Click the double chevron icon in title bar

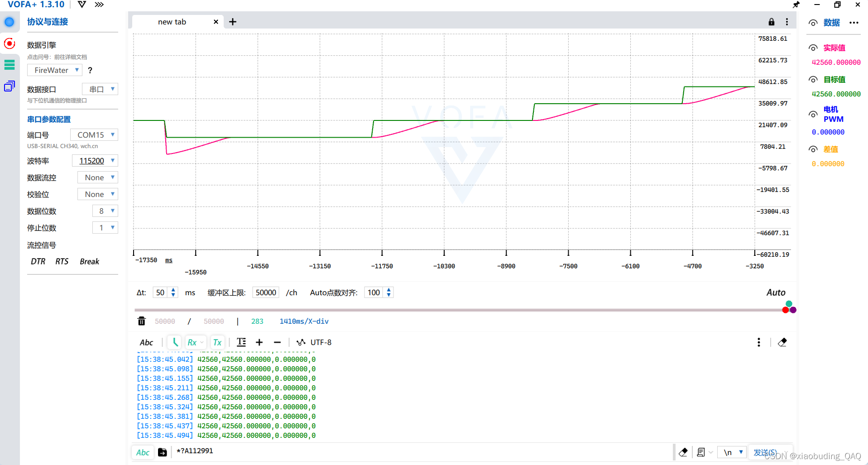(x=99, y=5)
